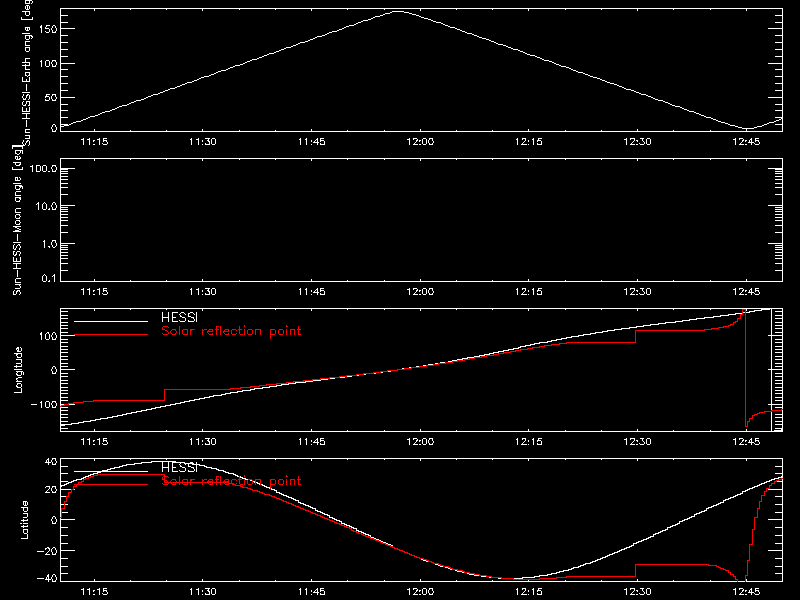Select the 0 tick label in Longitude plot
This screenshot has width=800, height=600.
tap(54, 370)
